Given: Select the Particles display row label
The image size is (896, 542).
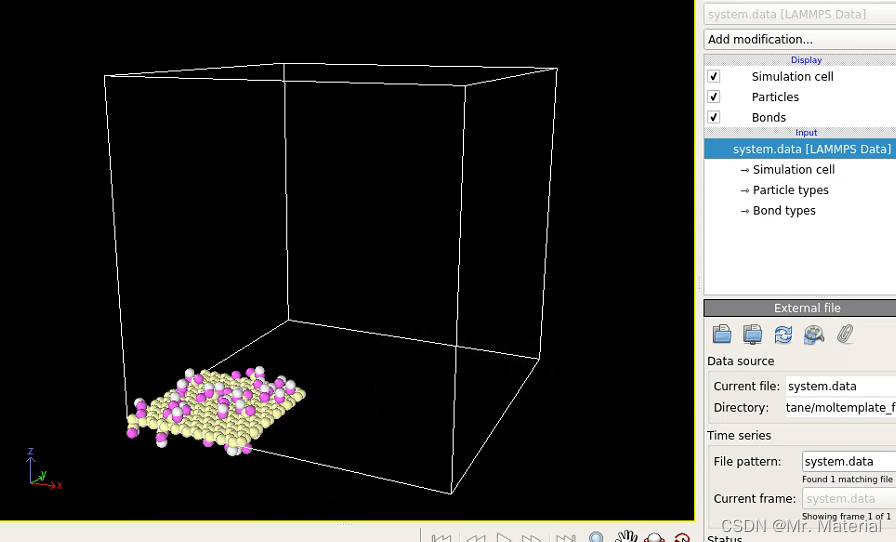Looking at the screenshot, I should pyautogui.click(x=775, y=97).
